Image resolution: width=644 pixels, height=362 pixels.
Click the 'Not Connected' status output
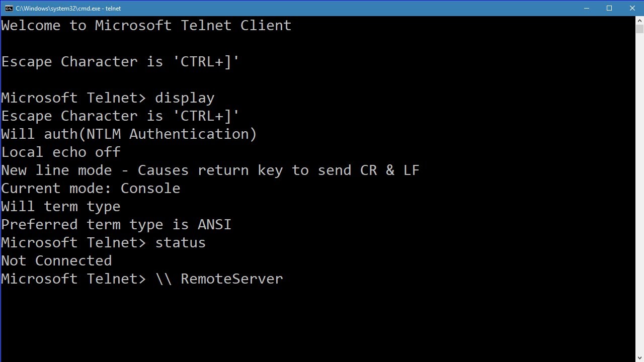56,261
